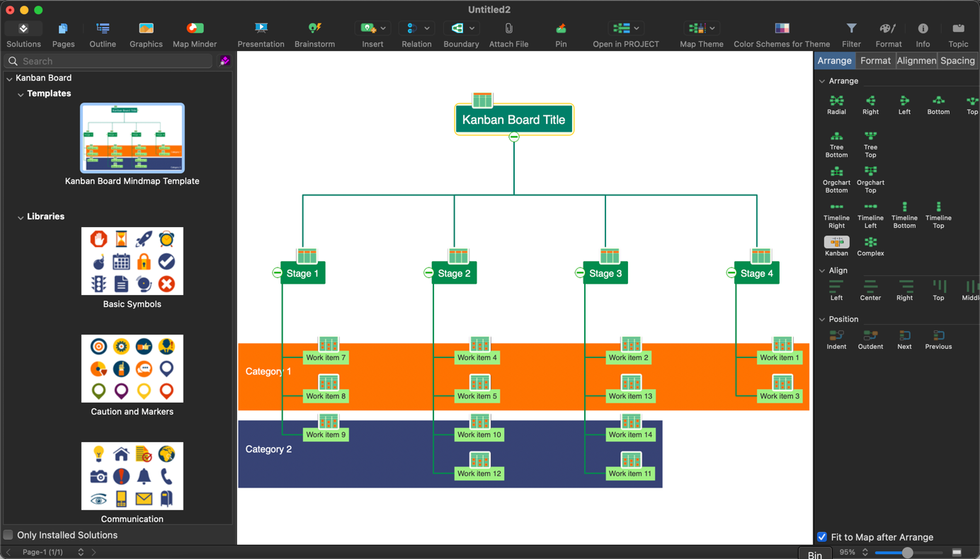This screenshot has width=980, height=559.
Task: Apply Timeline Bottom arrangement
Action: pyautogui.click(x=904, y=215)
